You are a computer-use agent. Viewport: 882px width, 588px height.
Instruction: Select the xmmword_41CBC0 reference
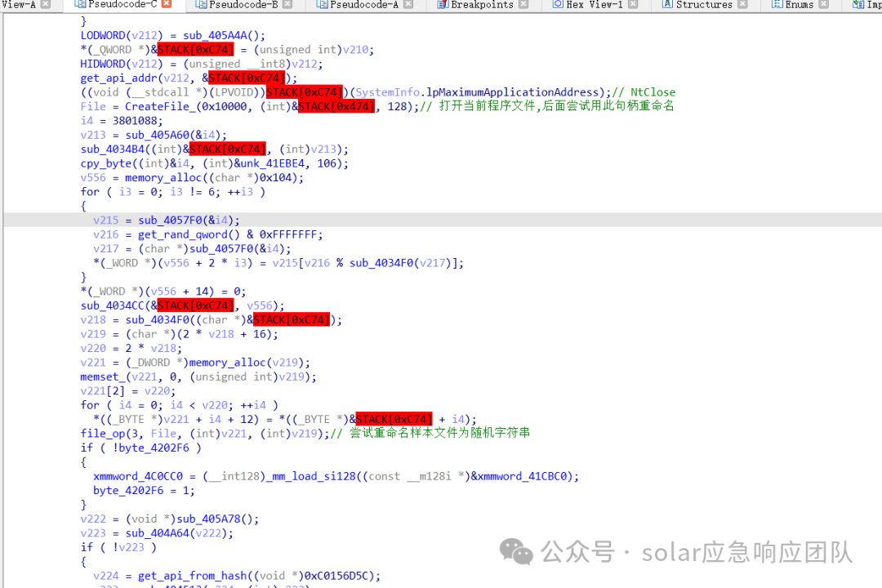point(522,477)
